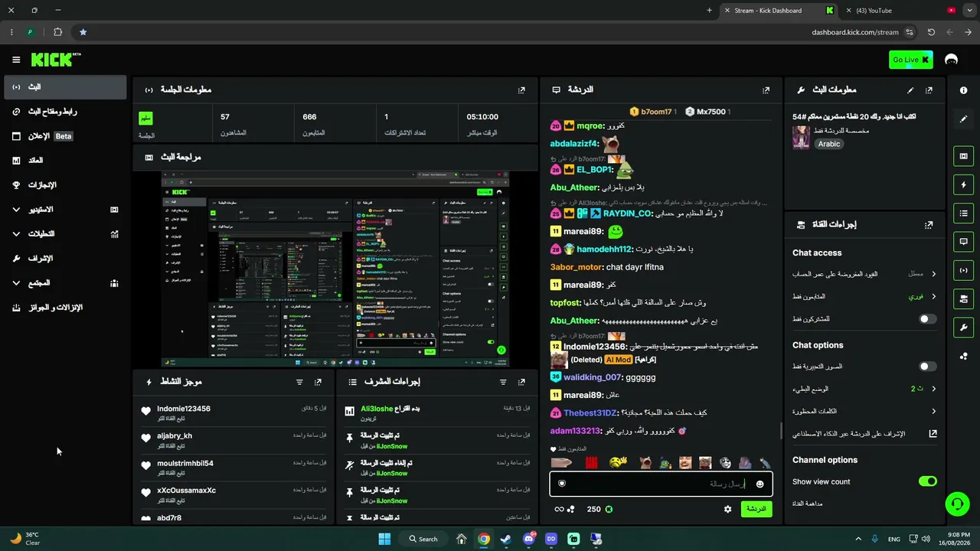Open Windows Start menu
Screen dimensions: 980x551
(384, 539)
